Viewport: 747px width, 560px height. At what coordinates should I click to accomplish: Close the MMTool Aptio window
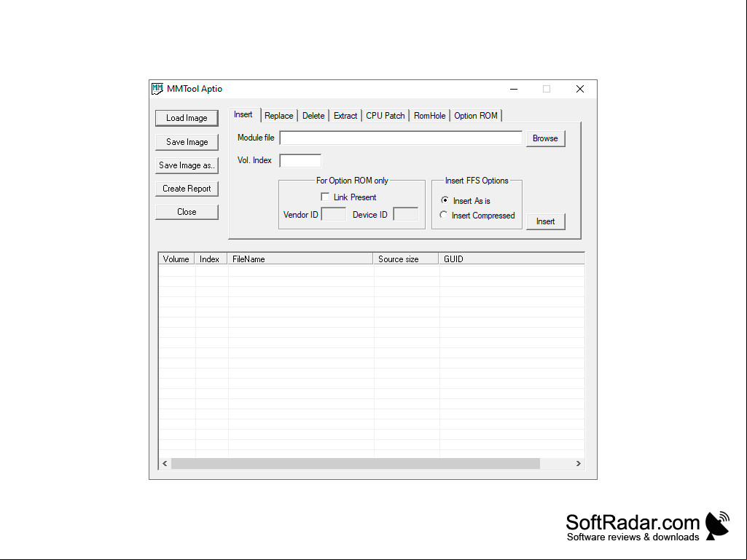[580, 89]
